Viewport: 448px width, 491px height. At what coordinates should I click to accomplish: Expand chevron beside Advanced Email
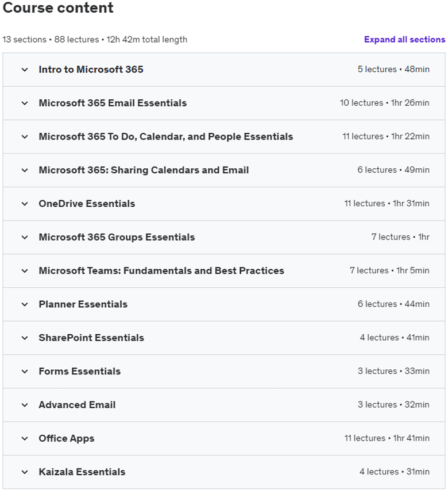coord(25,405)
